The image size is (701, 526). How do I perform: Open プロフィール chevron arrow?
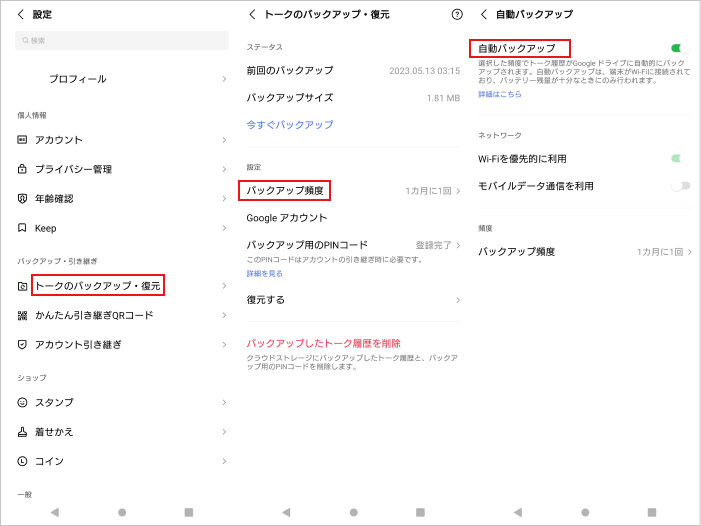pyautogui.click(x=223, y=79)
